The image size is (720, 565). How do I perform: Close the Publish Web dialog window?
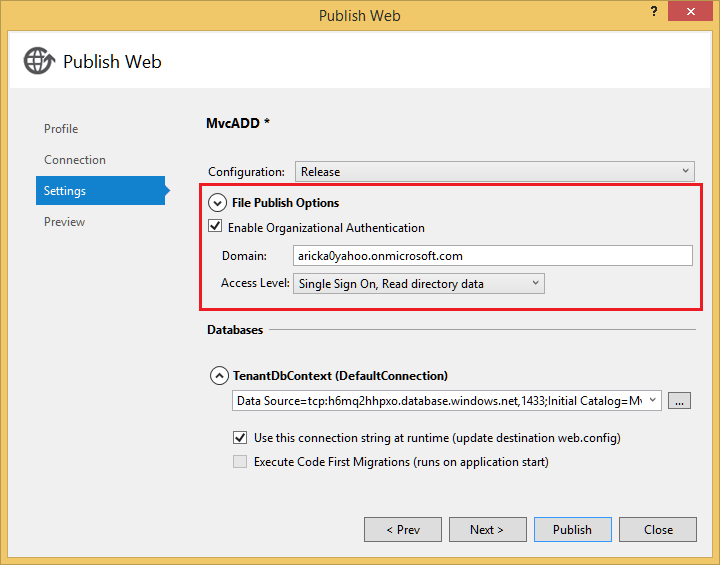pos(696,14)
